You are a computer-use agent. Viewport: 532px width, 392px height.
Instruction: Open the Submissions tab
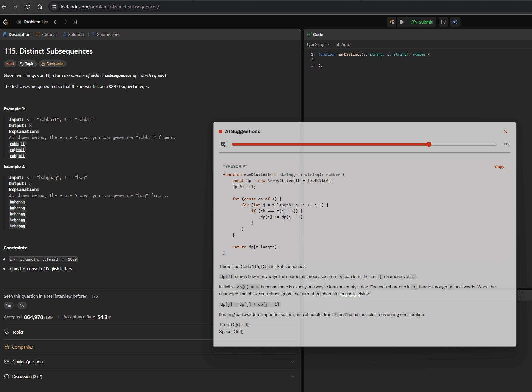pos(106,34)
